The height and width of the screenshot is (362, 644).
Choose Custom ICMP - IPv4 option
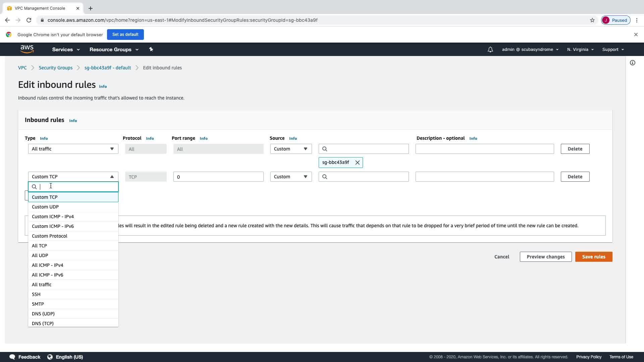[x=53, y=217]
